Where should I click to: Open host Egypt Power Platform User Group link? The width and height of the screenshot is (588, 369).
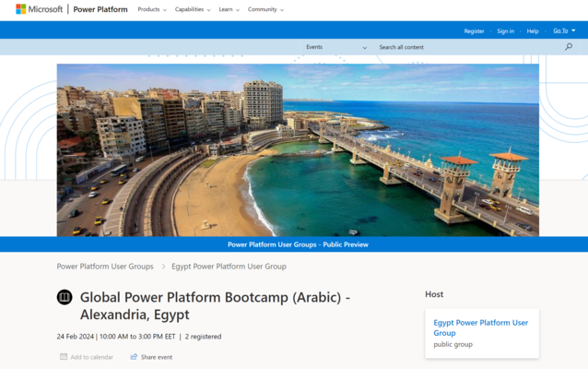click(480, 327)
